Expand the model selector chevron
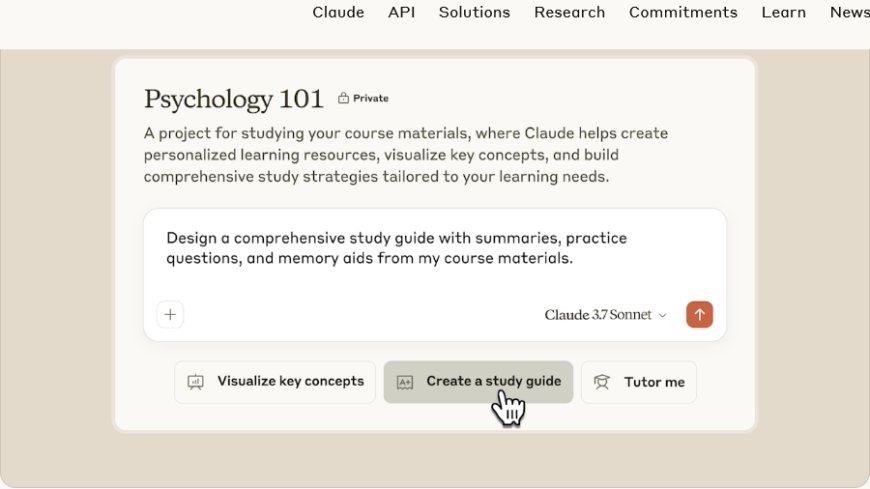This screenshot has height=489, width=870. [662, 315]
